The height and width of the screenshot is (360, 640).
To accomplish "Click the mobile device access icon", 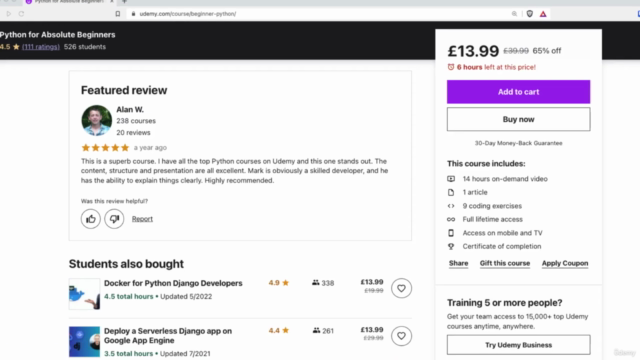I will pyautogui.click(x=451, y=233).
